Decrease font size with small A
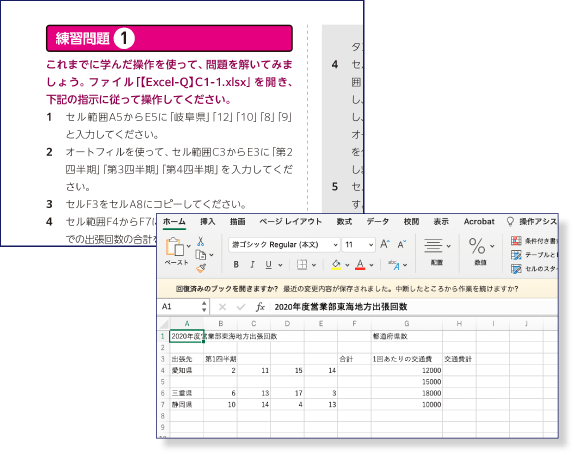This screenshot has height=455, width=575. [x=402, y=244]
